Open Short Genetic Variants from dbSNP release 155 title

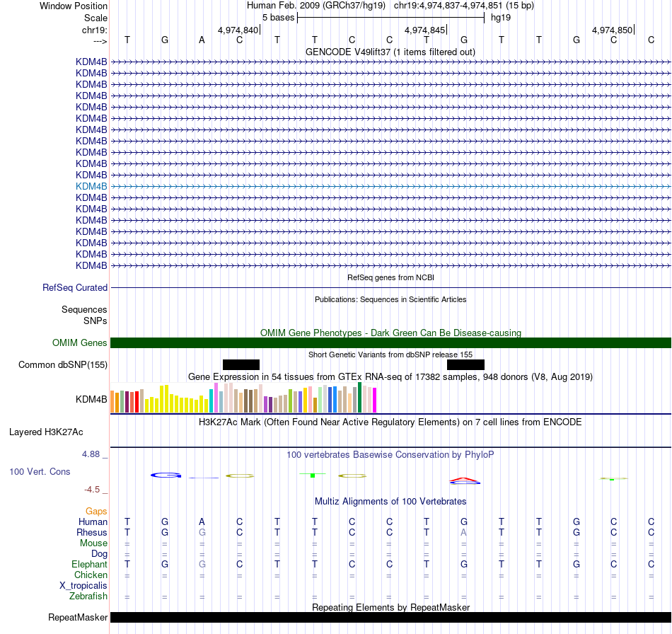click(x=390, y=355)
